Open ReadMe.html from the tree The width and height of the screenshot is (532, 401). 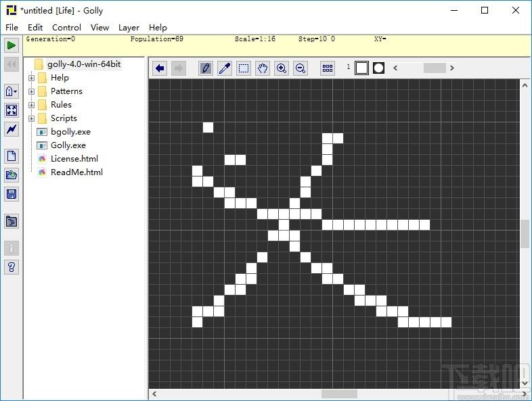(76, 172)
